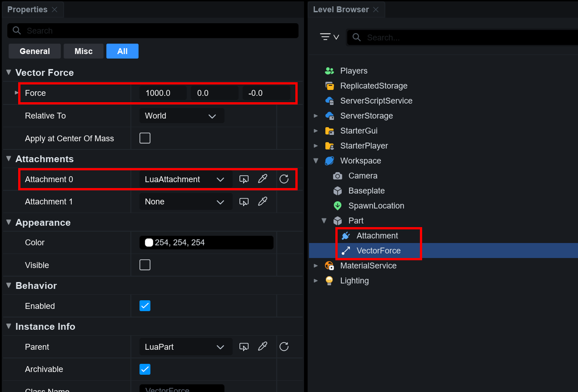Click the reset icon for Attachment 0

(x=284, y=179)
